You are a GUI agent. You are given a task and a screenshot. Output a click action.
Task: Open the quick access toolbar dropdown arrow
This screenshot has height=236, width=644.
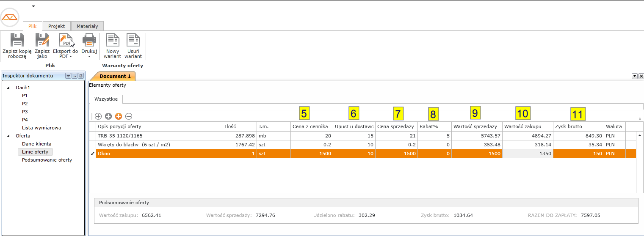[33, 6]
